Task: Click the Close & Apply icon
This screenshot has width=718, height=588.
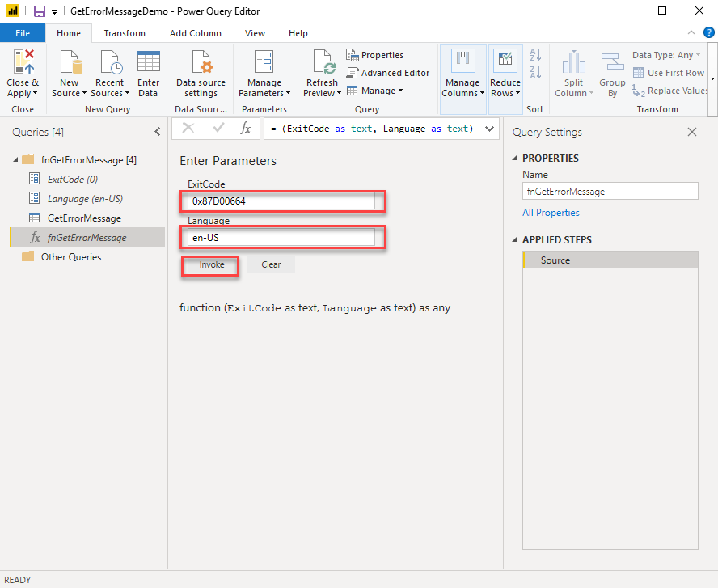Action: coord(23,62)
